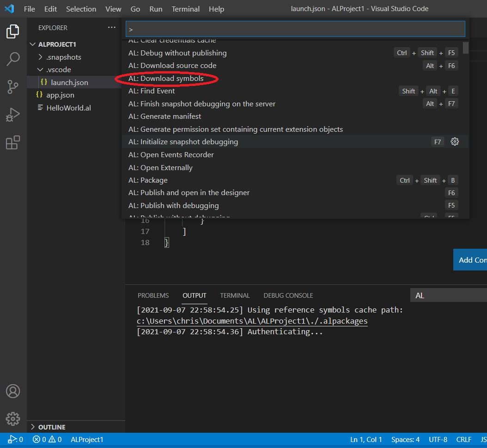
Task: Open the Go menu
Action: pyautogui.click(x=135, y=9)
